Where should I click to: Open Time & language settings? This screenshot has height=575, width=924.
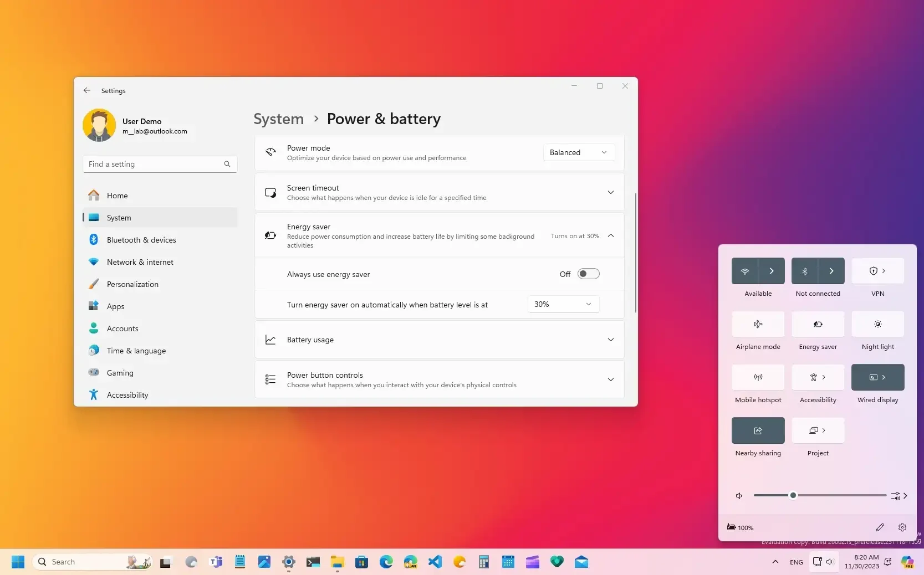(x=160, y=351)
